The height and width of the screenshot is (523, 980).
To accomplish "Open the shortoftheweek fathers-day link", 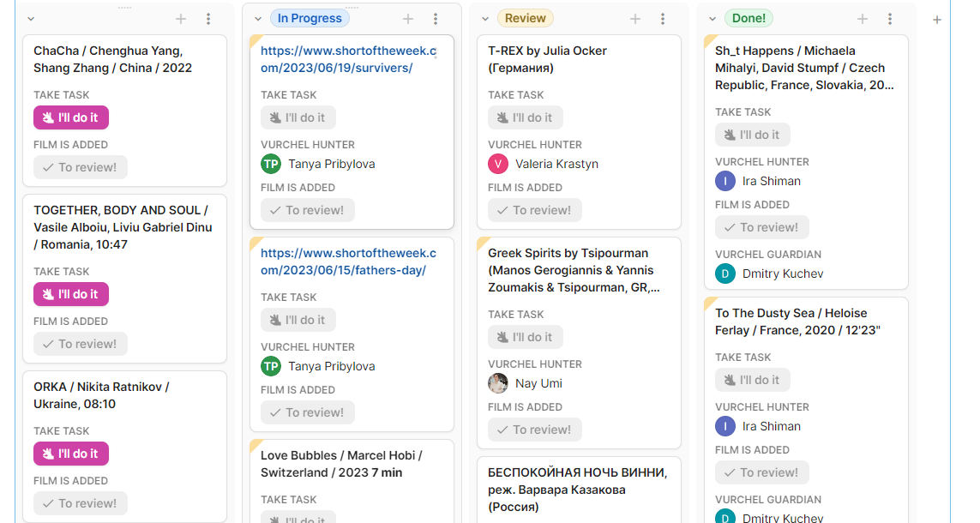I will (349, 261).
